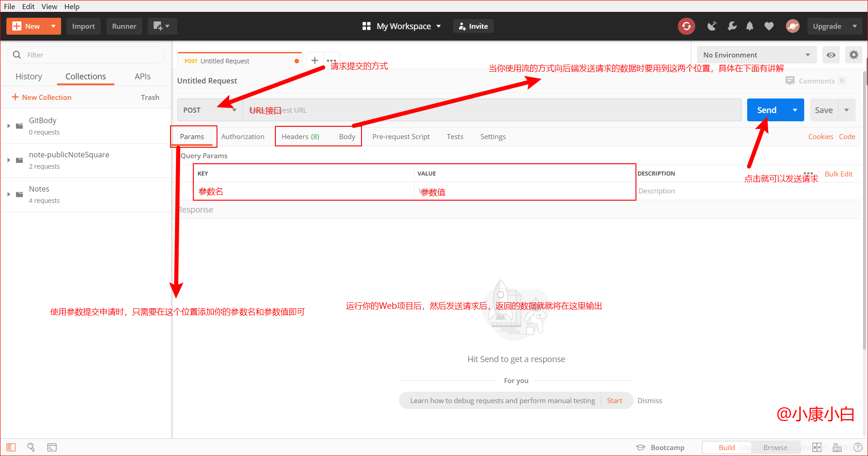Open the Authorization tab
868x456 pixels.
[x=243, y=136]
